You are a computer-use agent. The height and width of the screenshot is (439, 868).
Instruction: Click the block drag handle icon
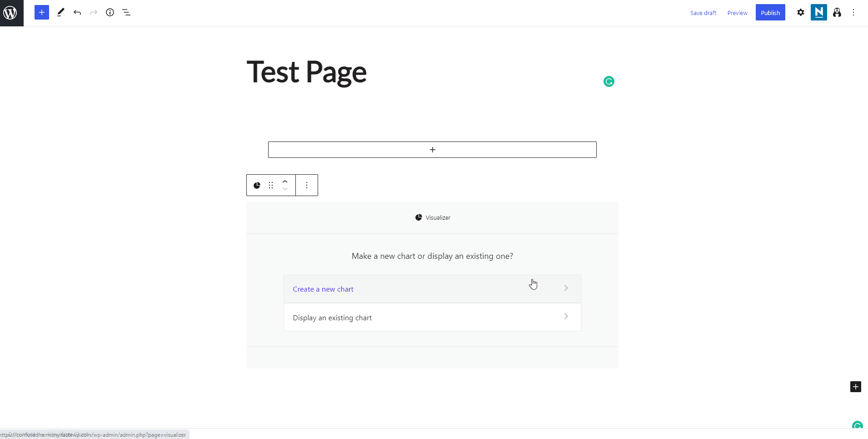click(x=271, y=185)
